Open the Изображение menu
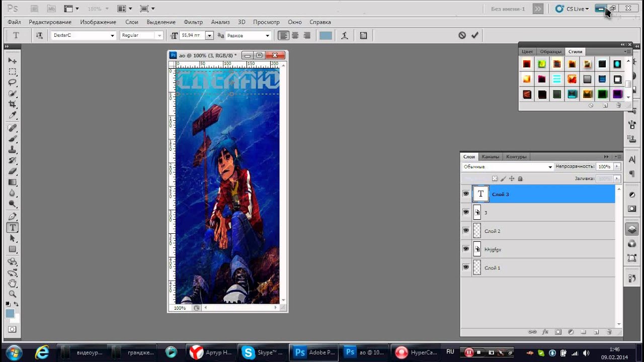644x362 pixels. coord(98,22)
